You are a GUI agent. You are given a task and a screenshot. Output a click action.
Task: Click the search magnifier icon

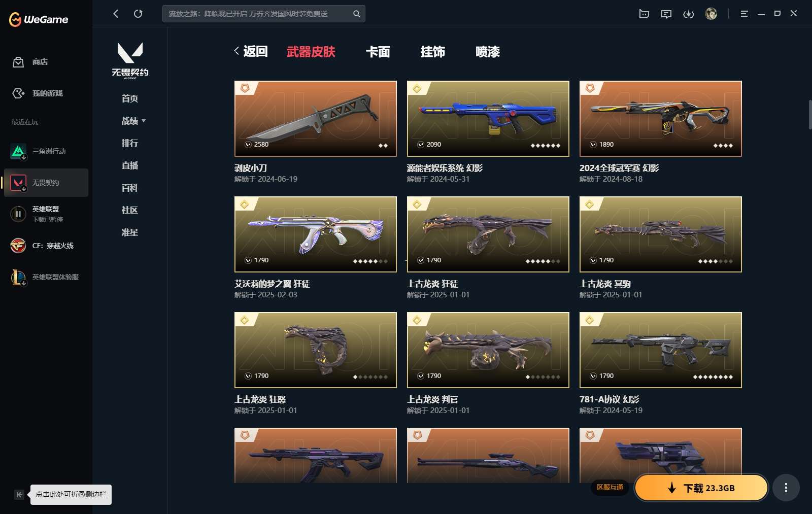click(357, 14)
